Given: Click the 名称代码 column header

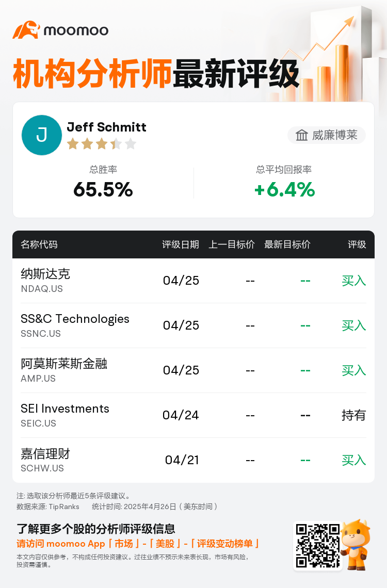Looking at the screenshot, I should click(x=39, y=244).
